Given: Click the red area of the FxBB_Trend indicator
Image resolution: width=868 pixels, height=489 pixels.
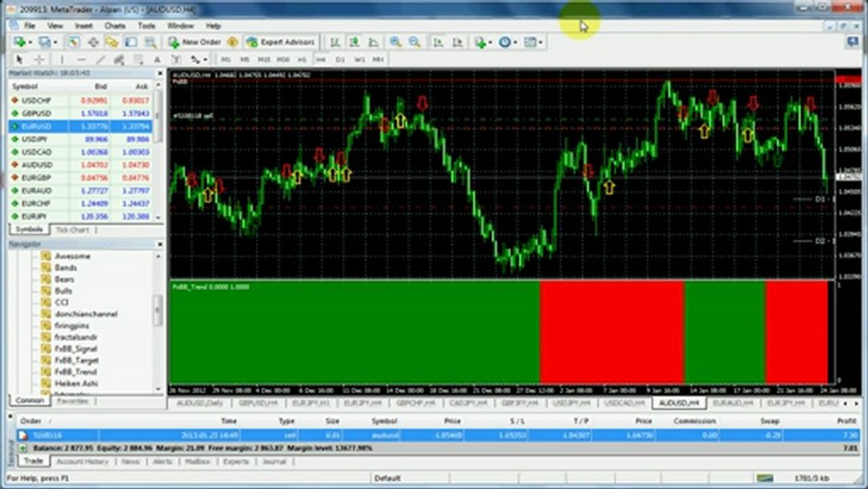Looking at the screenshot, I should (x=611, y=333).
